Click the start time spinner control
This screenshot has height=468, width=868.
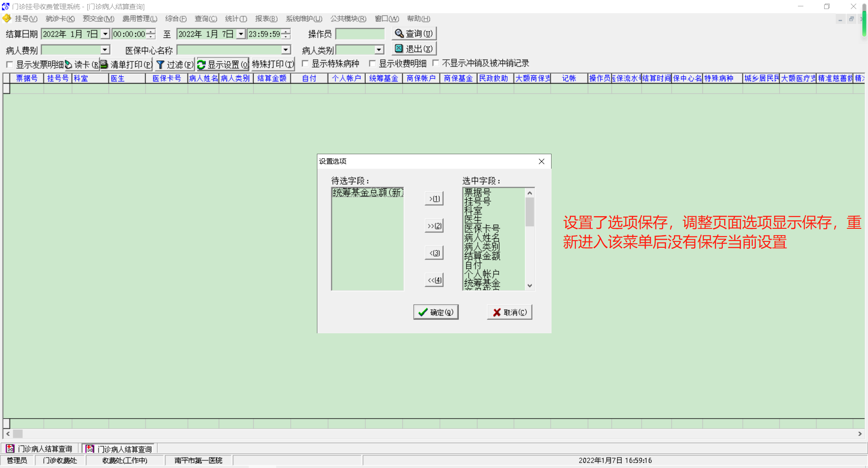click(x=151, y=34)
